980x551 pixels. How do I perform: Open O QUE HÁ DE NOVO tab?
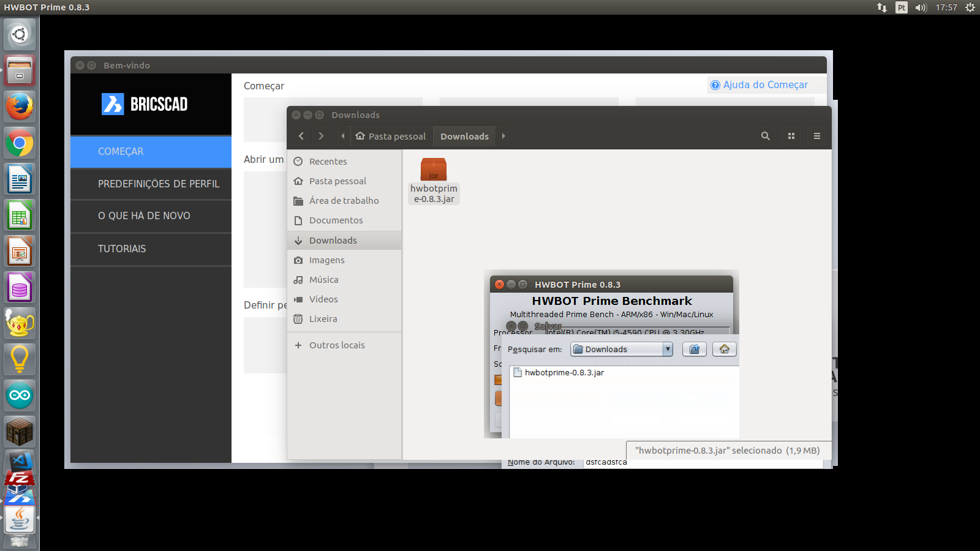click(151, 216)
